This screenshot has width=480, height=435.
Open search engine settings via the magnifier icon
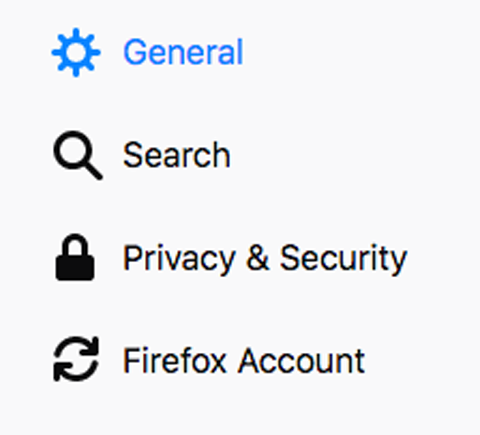tap(78, 155)
